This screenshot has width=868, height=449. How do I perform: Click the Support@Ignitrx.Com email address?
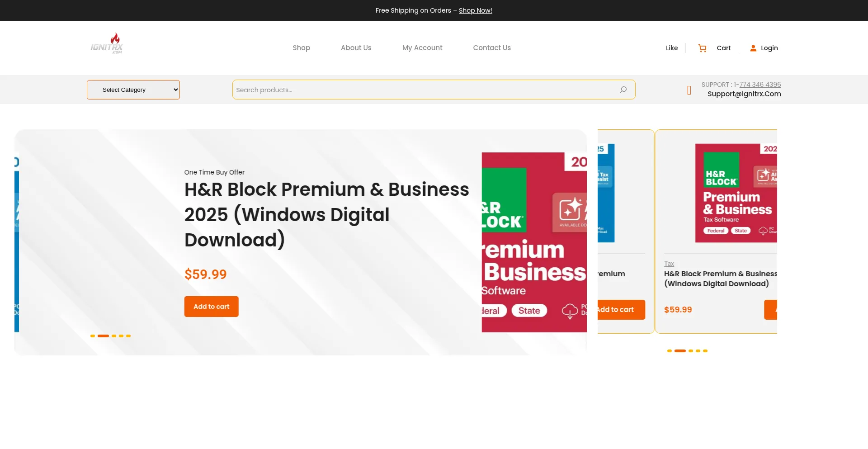click(744, 94)
